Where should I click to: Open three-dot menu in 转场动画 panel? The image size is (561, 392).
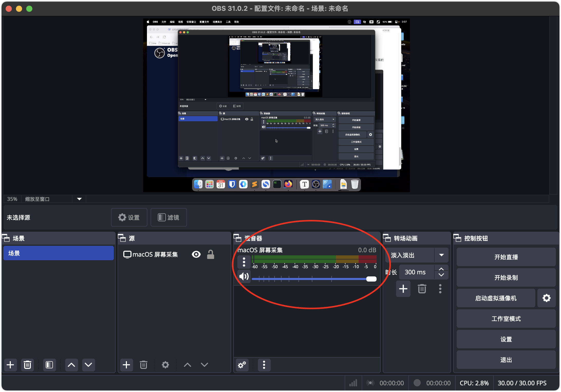point(440,289)
